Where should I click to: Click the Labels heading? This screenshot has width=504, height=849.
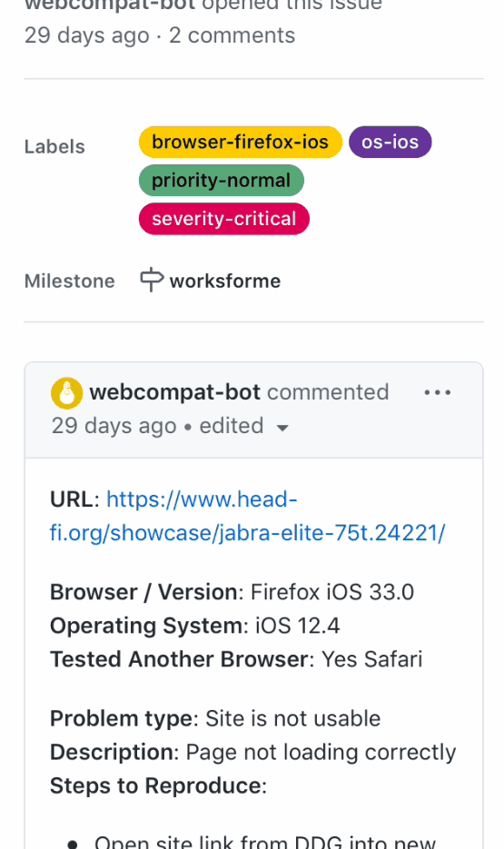[x=54, y=147]
